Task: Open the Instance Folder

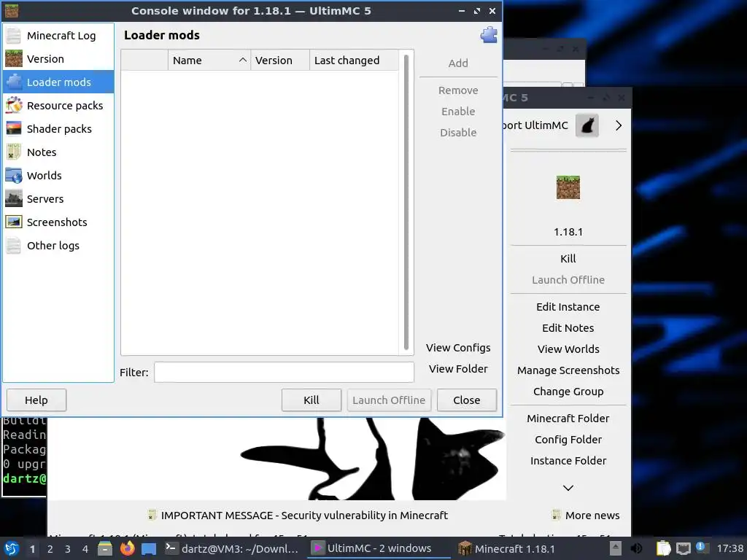Action: pos(568,461)
